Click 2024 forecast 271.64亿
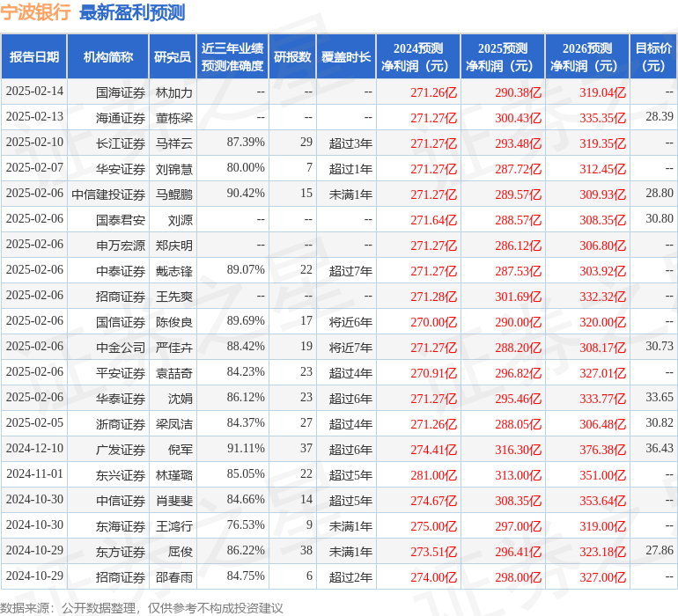This screenshot has width=678, height=616. point(434,220)
